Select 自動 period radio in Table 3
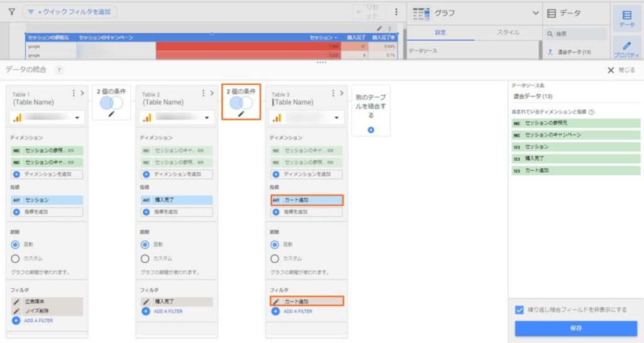The height and width of the screenshot is (343, 644). pos(275,245)
